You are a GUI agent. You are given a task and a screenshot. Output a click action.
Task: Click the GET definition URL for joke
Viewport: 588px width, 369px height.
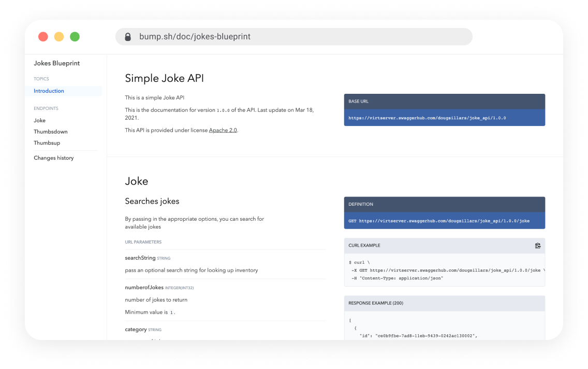point(439,221)
